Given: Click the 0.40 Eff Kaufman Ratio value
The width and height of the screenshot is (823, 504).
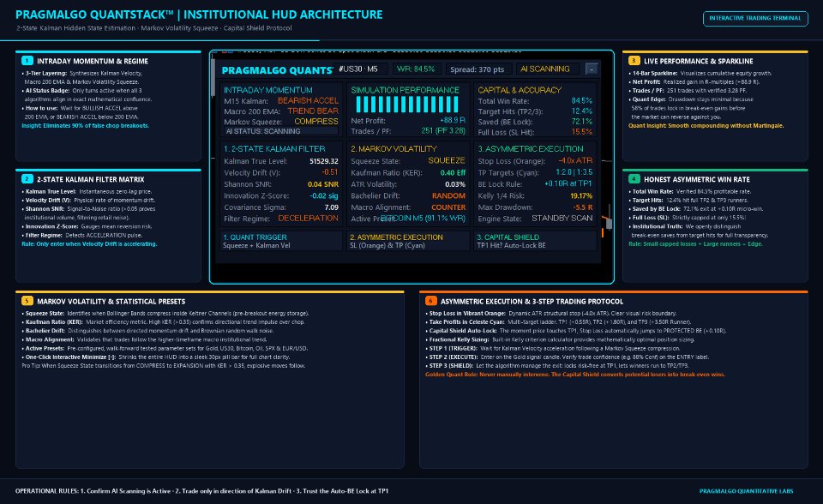Looking at the screenshot, I should click(x=453, y=173).
